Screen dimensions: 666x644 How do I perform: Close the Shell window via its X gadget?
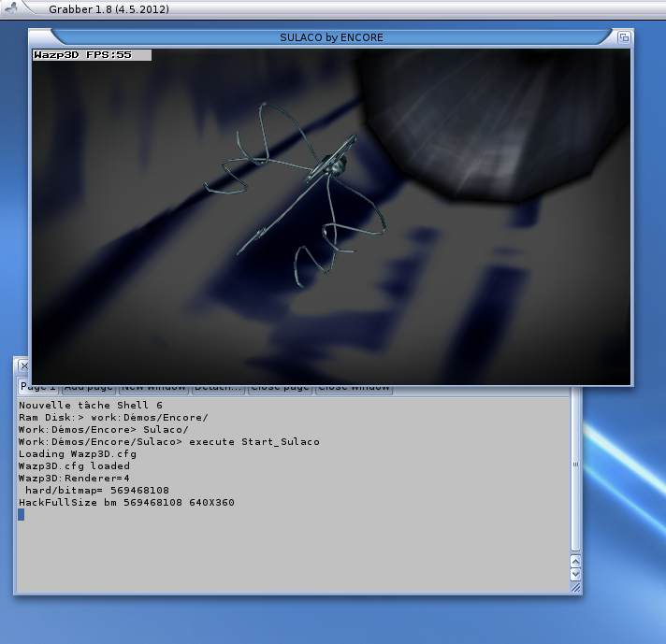tap(24, 366)
